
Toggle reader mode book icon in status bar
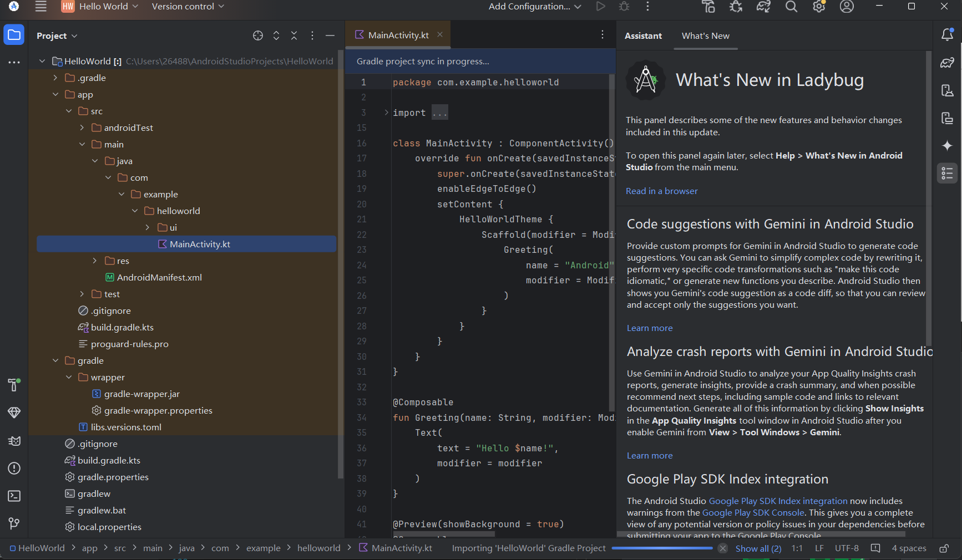coord(875,548)
